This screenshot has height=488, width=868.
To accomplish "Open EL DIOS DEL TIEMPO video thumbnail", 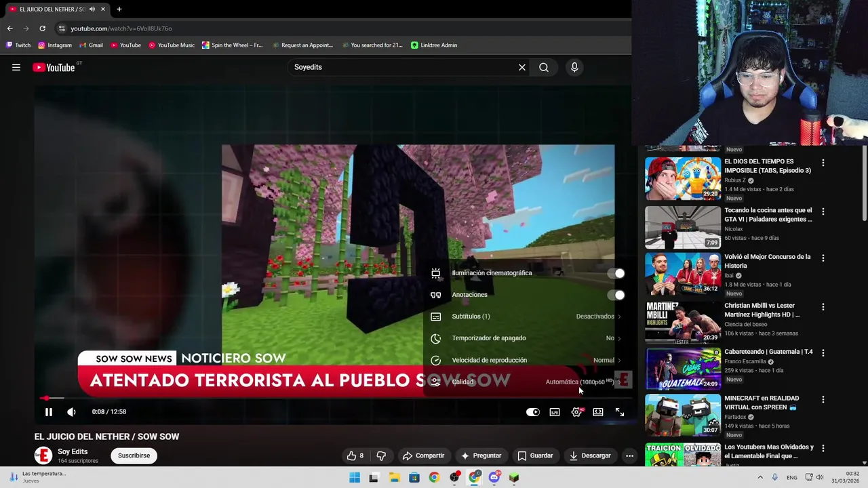I will (683, 179).
